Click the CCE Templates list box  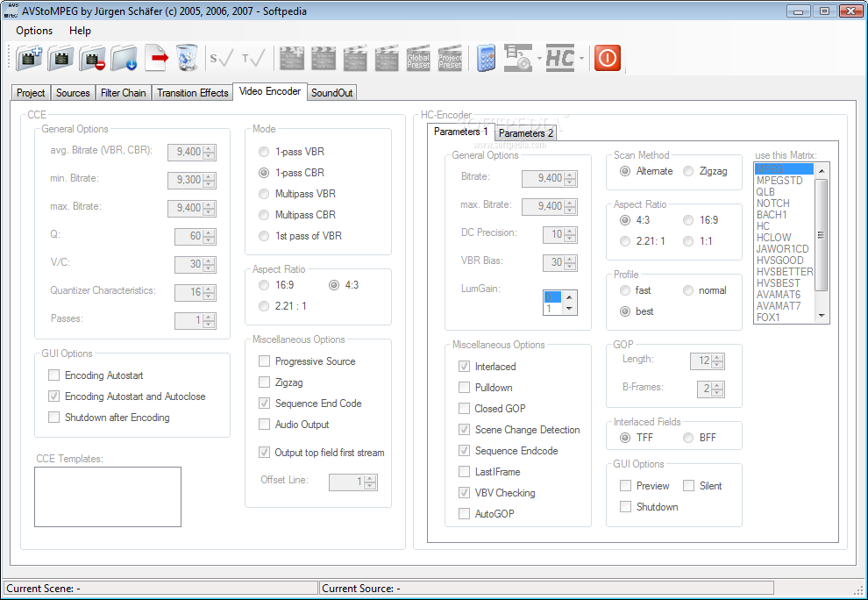(107, 496)
